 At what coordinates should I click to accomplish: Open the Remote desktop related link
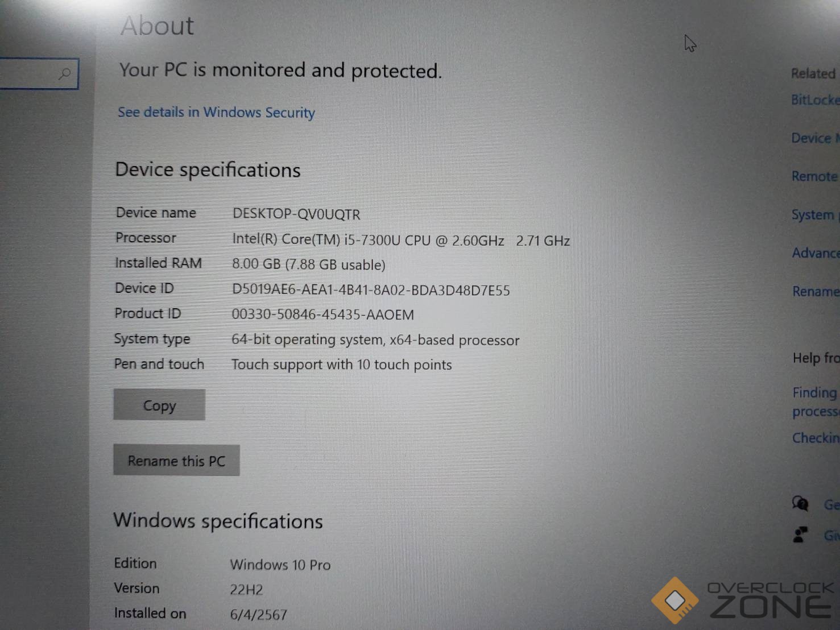(x=815, y=176)
